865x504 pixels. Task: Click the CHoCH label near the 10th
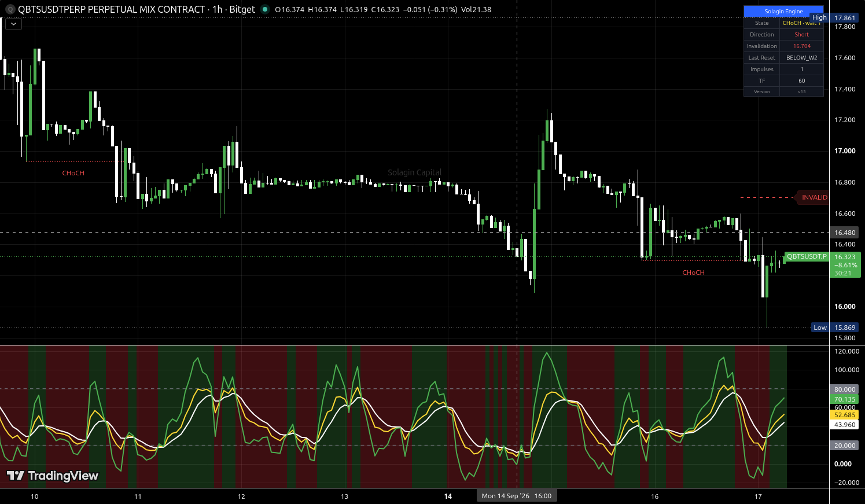73,173
